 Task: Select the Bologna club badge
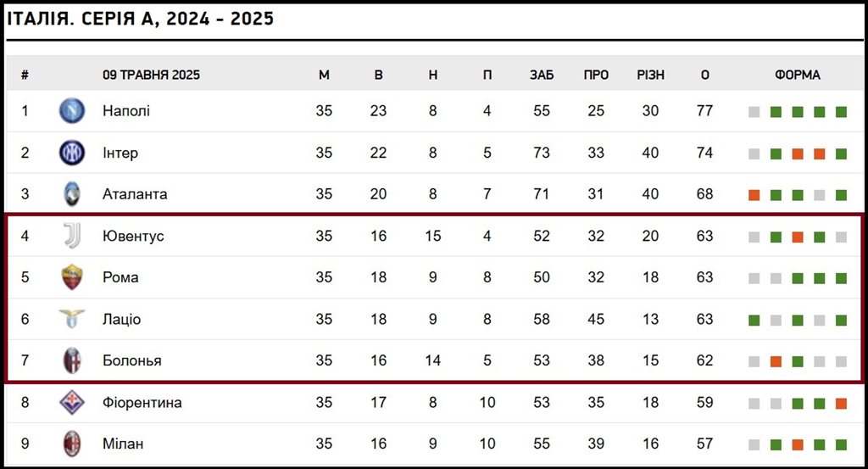coord(72,360)
